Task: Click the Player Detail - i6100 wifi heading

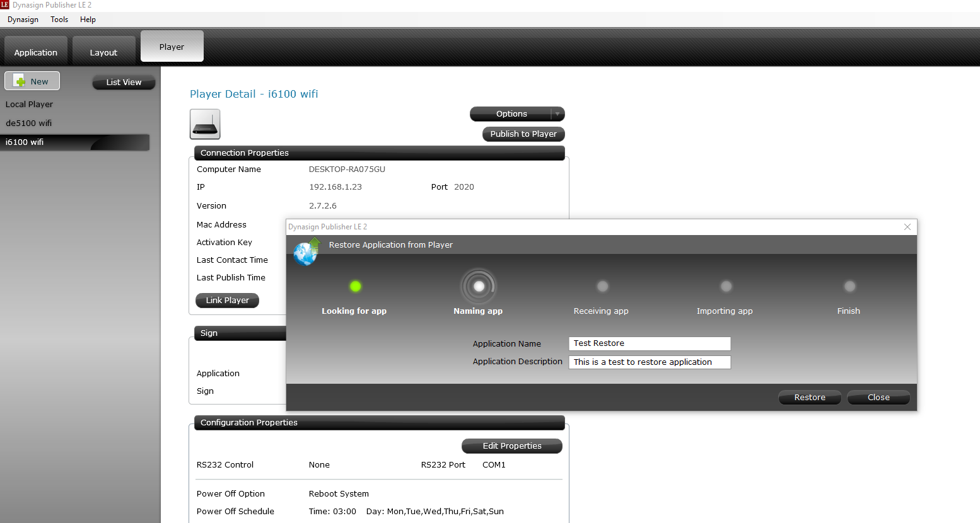Action: (x=254, y=94)
